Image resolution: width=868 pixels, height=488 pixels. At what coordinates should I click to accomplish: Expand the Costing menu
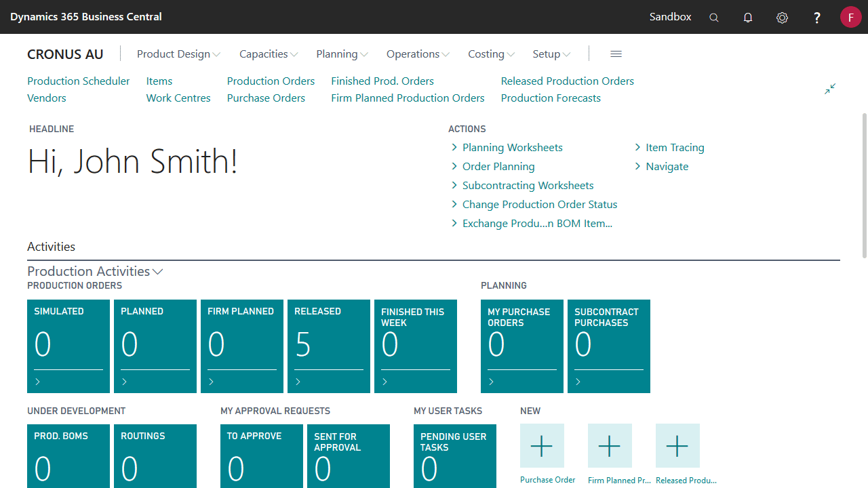(491, 54)
